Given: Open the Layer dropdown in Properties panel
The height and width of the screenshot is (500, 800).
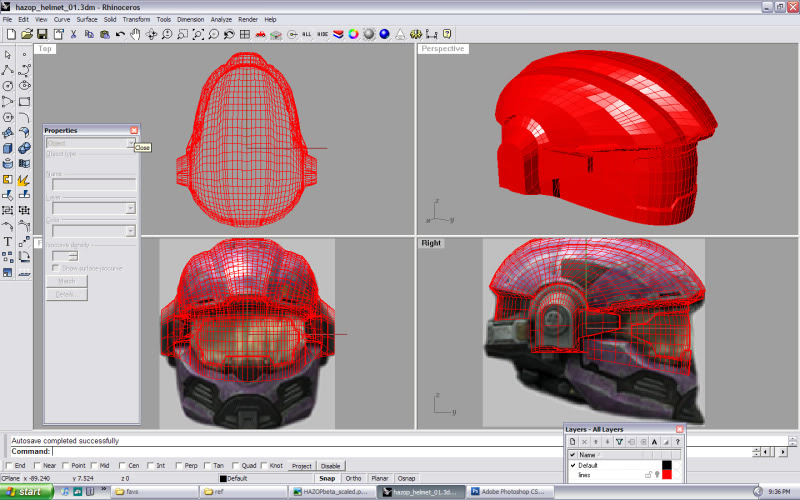Looking at the screenshot, I should (131, 208).
